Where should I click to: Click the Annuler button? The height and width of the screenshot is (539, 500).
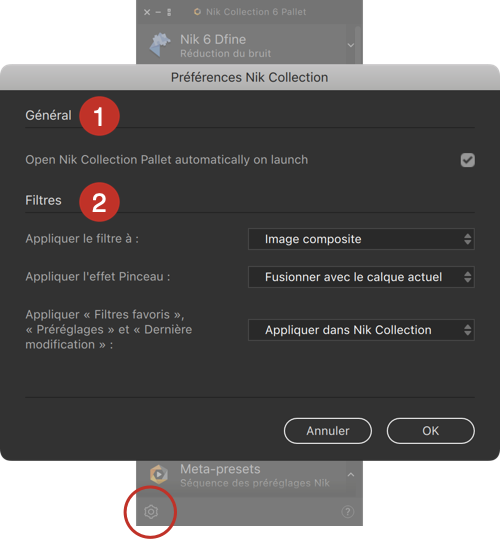click(x=328, y=431)
